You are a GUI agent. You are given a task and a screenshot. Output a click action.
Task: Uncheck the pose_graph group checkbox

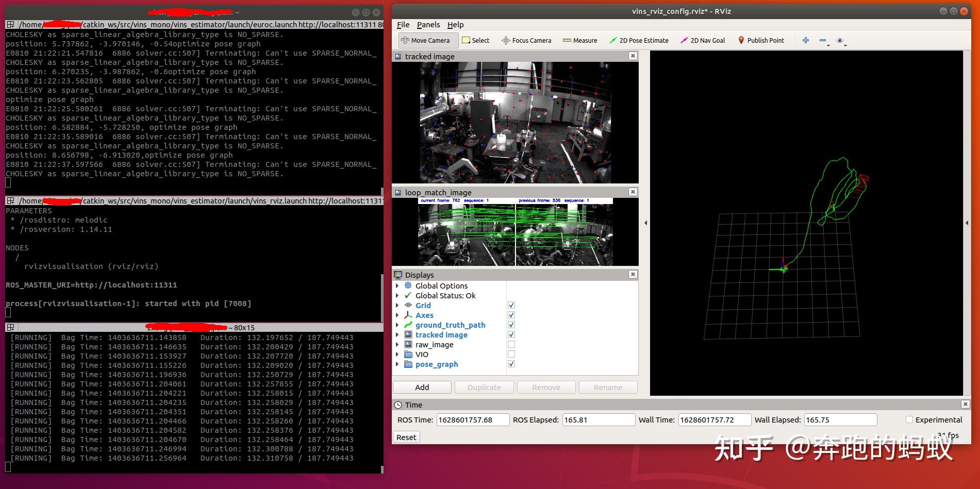511,364
